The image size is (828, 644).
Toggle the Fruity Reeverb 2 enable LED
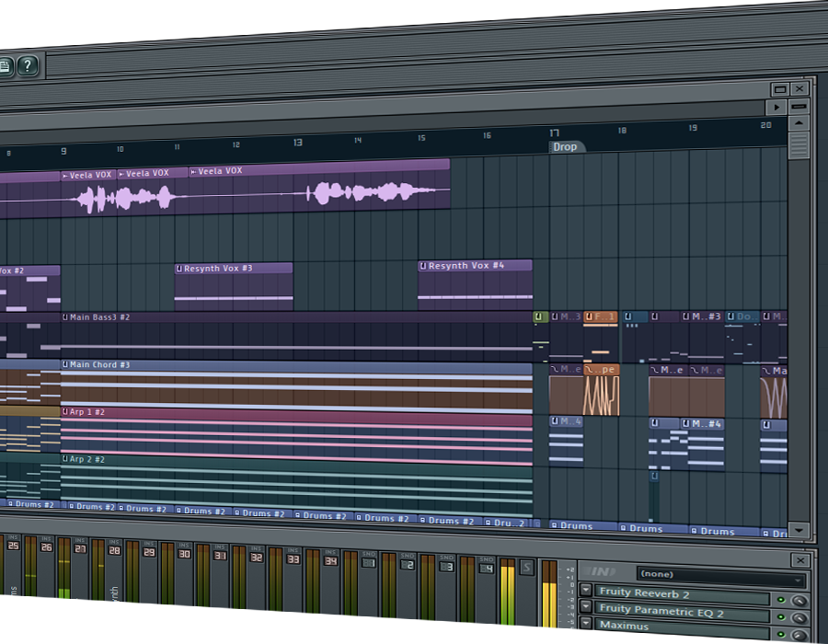tap(781, 599)
